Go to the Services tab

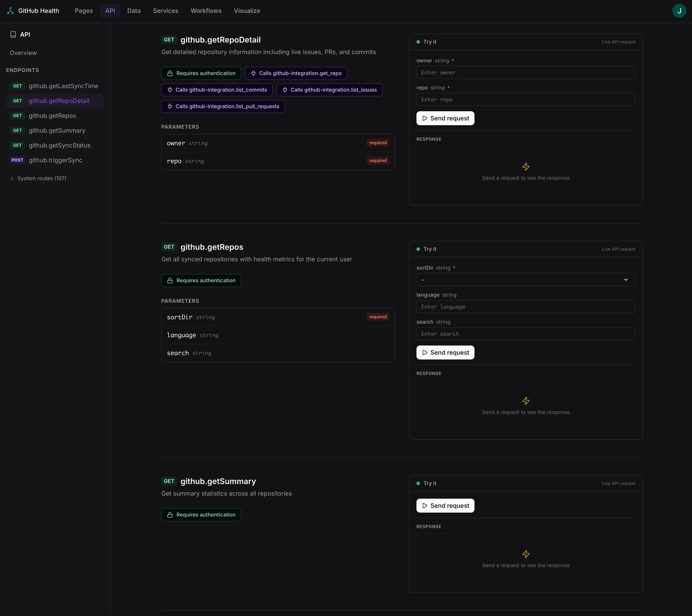click(166, 11)
